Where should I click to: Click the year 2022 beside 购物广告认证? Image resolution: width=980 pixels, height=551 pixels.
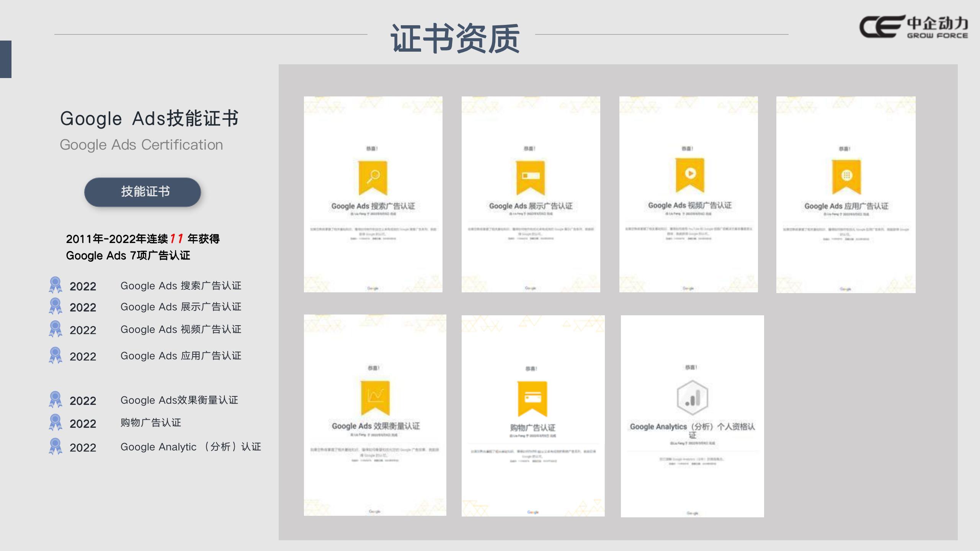point(83,424)
